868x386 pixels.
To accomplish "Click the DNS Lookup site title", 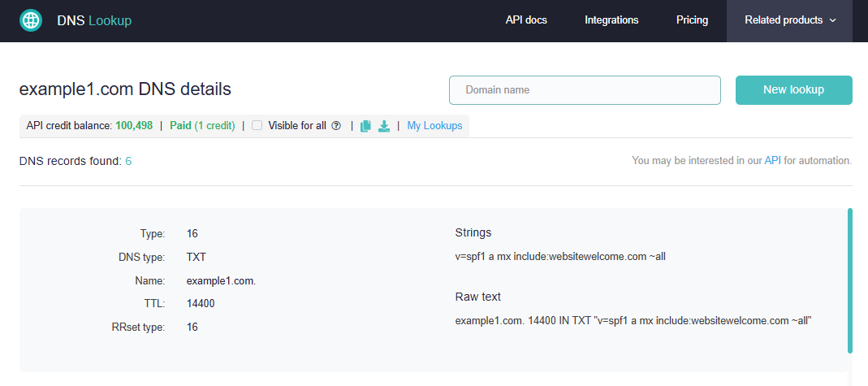I will [94, 20].
